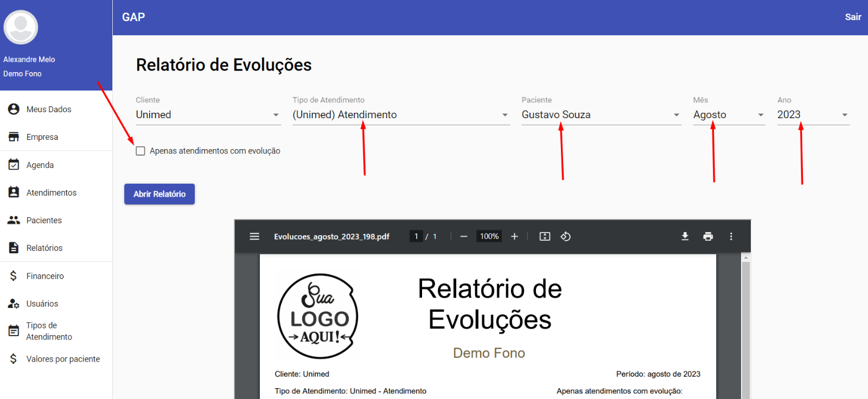Rotate the PDF counterclockwise
The image size is (868, 399).
tap(565, 236)
